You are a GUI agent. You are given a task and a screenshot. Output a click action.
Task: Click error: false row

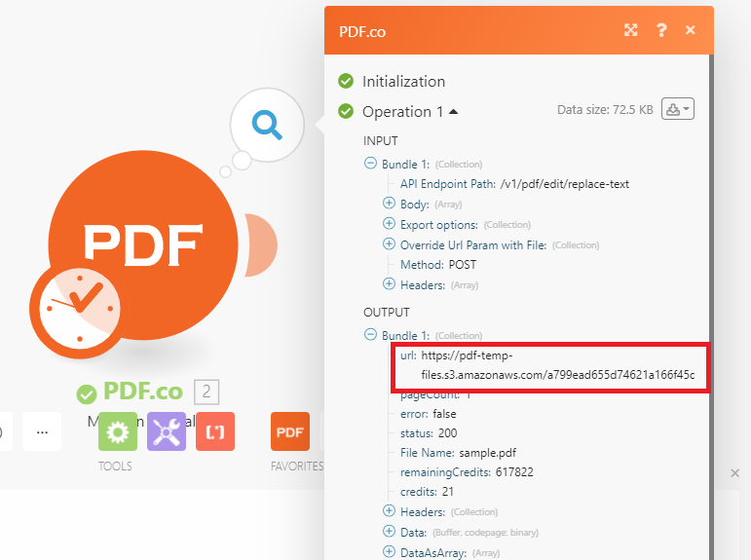[429, 414]
